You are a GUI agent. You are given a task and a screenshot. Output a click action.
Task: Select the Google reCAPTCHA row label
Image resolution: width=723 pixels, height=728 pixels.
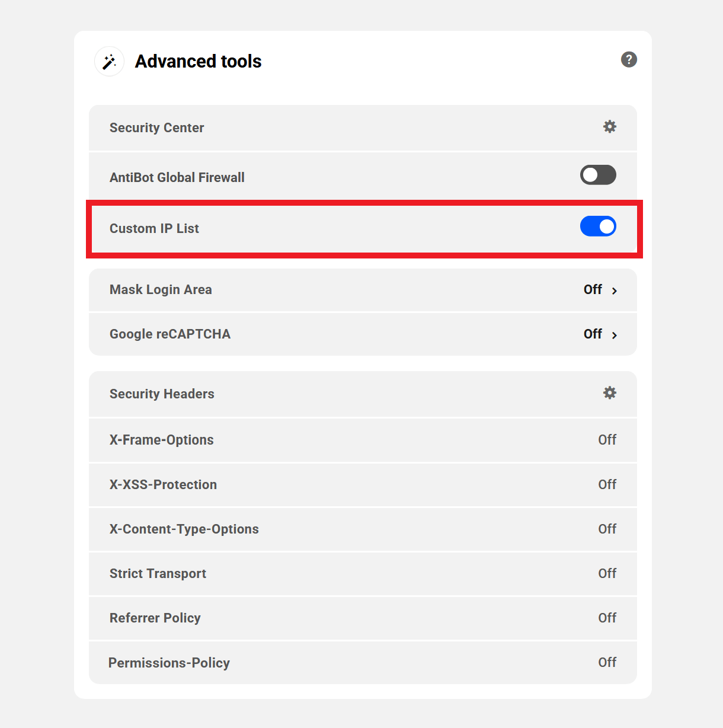coord(170,334)
